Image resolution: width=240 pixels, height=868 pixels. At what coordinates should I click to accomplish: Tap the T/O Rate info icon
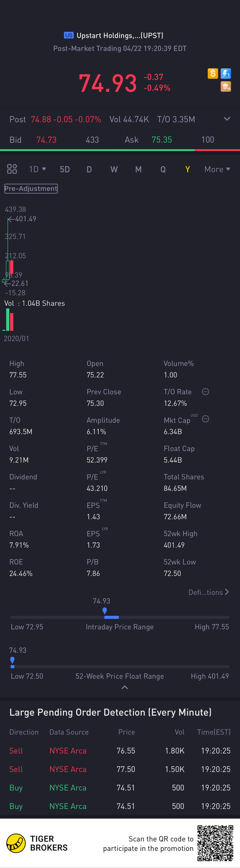[205, 391]
